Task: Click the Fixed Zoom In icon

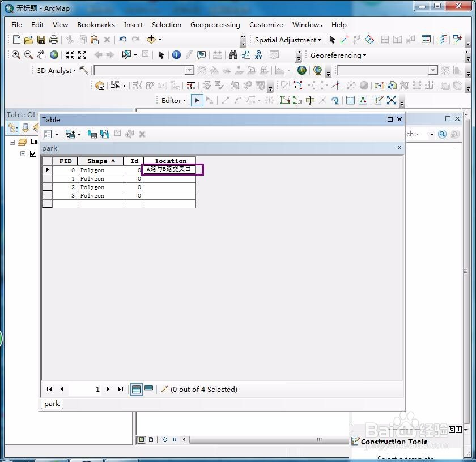Action: coord(70,55)
